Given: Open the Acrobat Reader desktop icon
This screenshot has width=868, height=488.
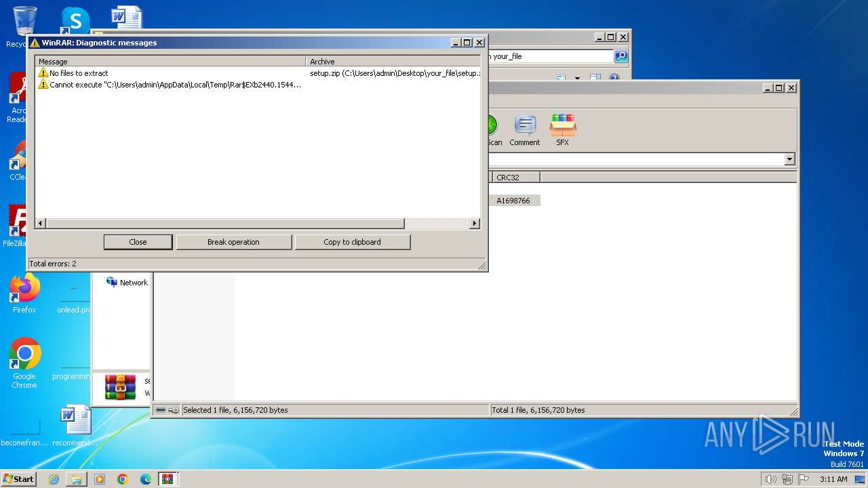Looking at the screenshot, I should 18,98.
